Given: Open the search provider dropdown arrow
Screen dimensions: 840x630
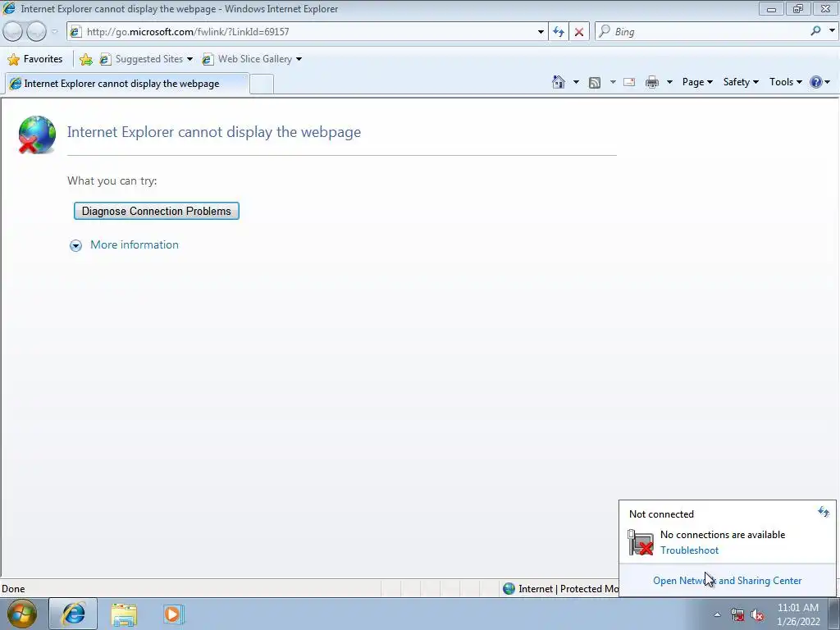Looking at the screenshot, I should coord(832,31).
